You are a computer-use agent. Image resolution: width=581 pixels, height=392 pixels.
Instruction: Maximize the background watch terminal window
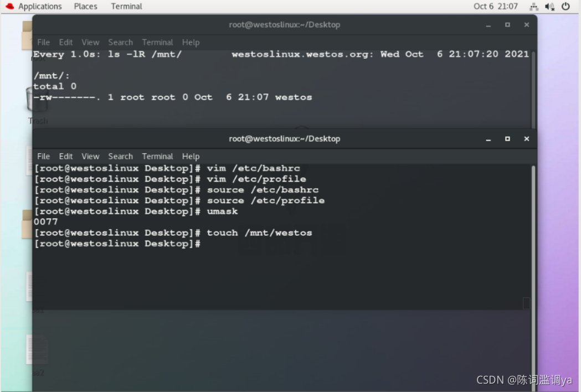coord(507,25)
